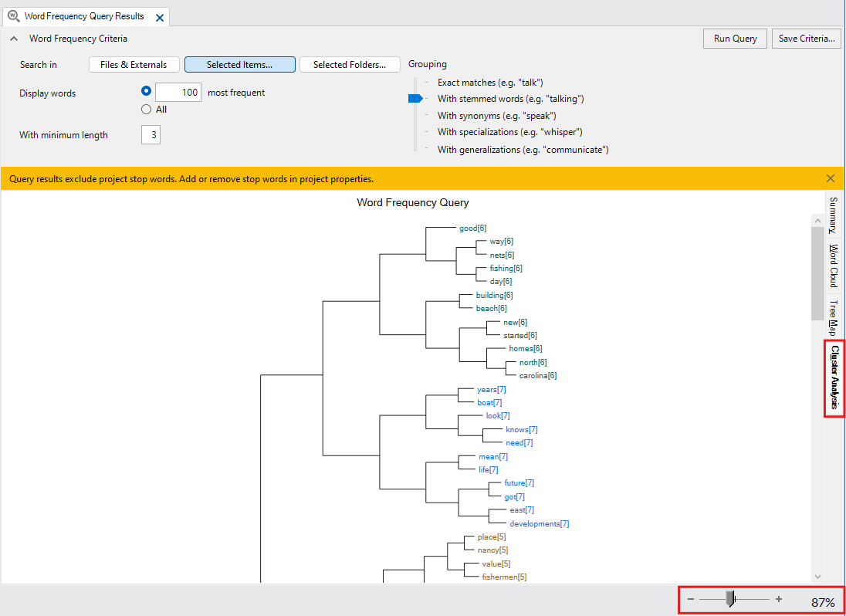Click the word developments[7]

coord(539,523)
